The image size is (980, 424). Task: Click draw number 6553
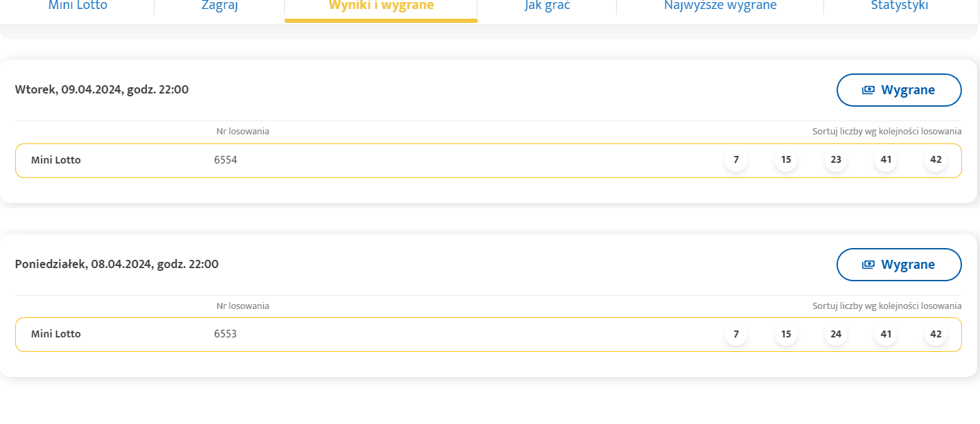[225, 334]
